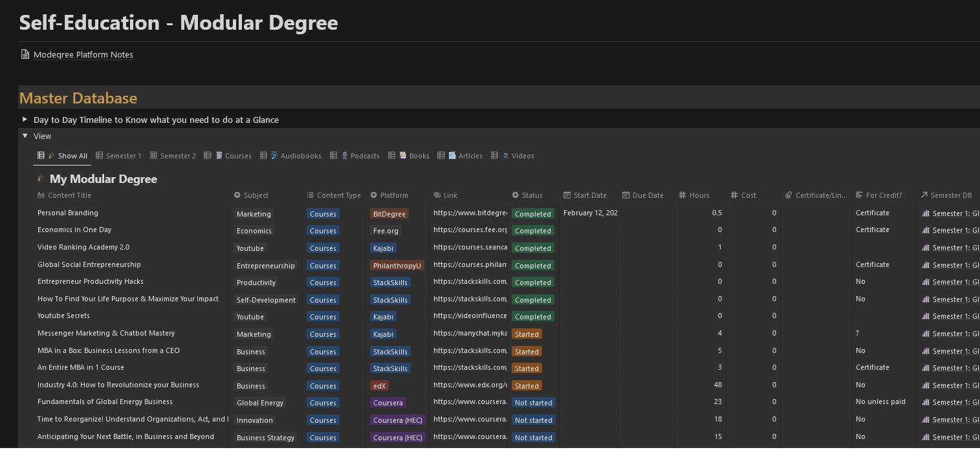Click the For Credit? text icon
The width and height of the screenshot is (980, 450).
click(859, 195)
